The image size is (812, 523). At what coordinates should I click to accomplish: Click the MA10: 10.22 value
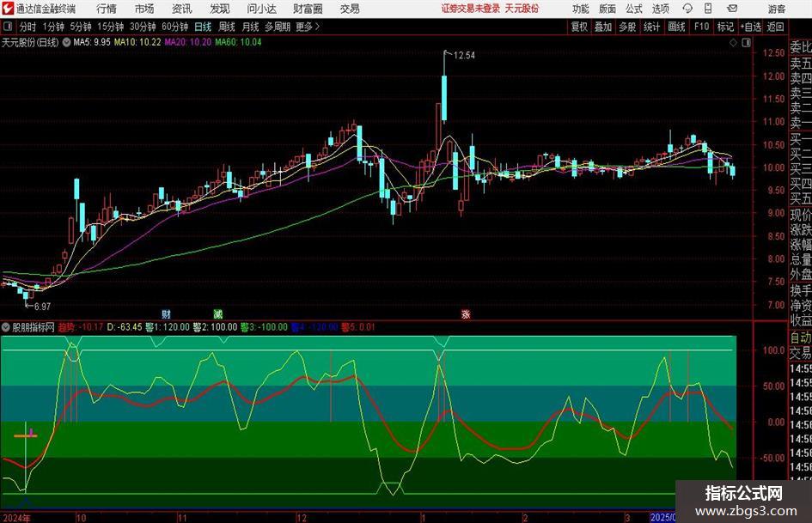137,42
